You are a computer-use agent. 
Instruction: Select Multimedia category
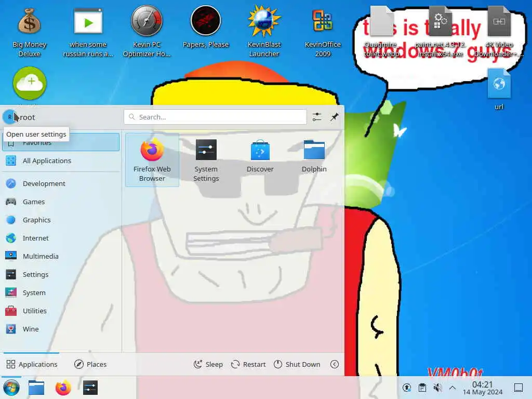(61, 256)
